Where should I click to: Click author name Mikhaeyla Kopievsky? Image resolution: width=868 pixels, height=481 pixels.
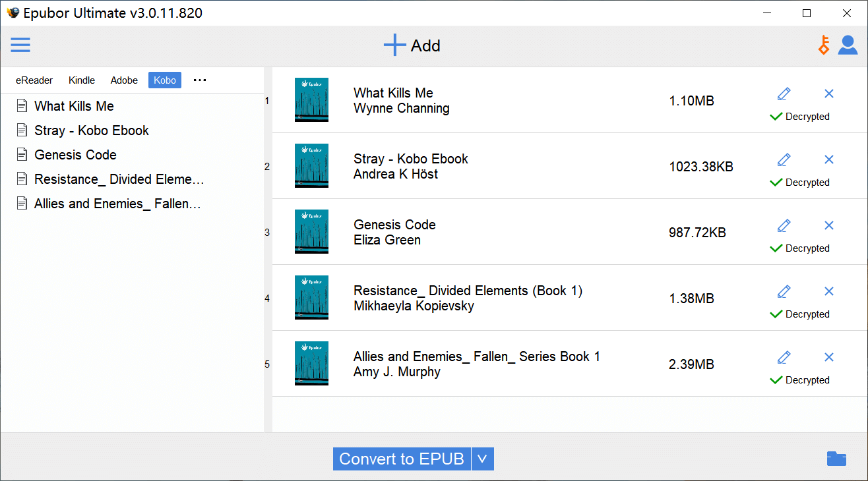point(414,306)
